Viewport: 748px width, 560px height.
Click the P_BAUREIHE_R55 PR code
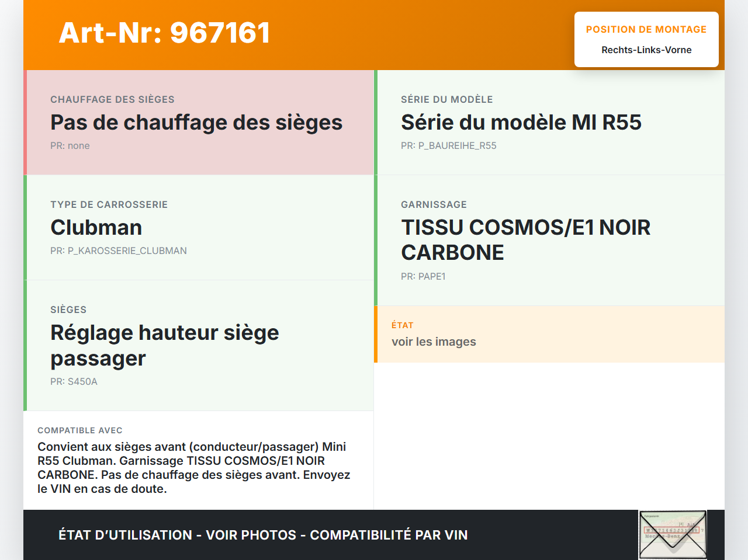pyautogui.click(x=448, y=146)
